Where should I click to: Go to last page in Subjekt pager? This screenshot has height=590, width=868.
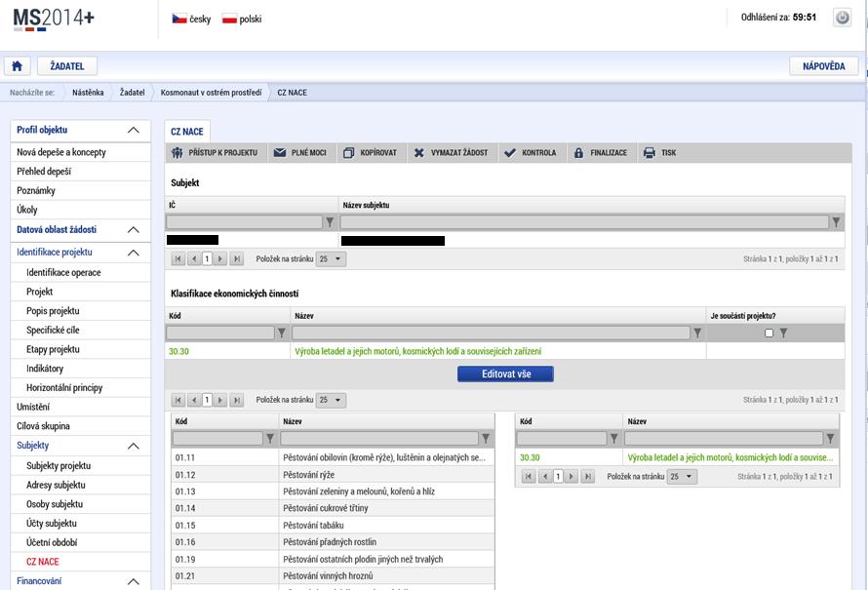click(236, 258)
